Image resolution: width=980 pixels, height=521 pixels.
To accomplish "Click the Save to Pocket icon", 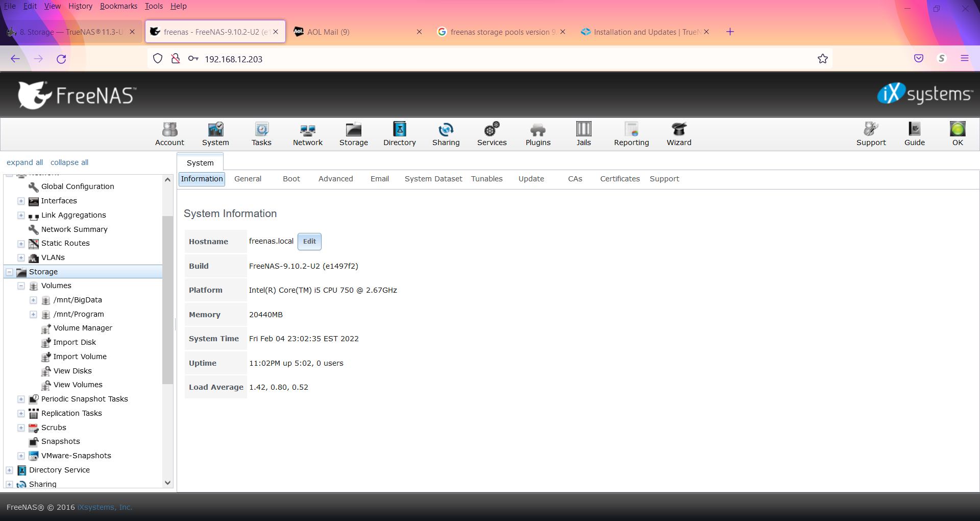I will point(919,58).
